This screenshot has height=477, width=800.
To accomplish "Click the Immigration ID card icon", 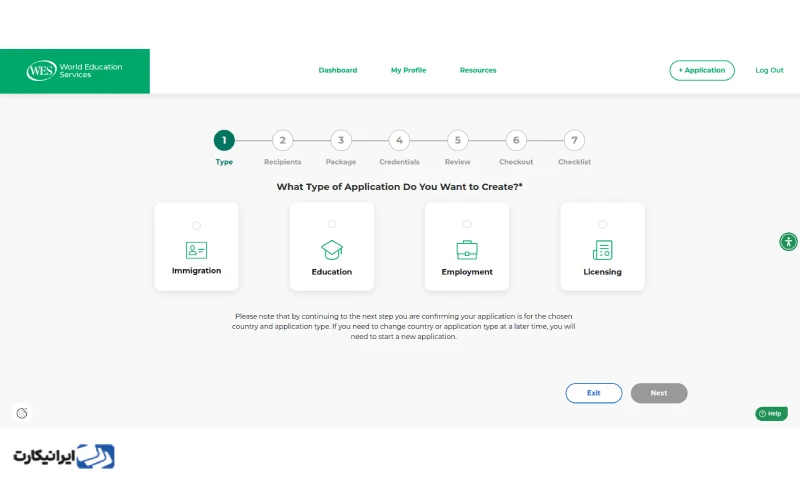I will 196,250.
